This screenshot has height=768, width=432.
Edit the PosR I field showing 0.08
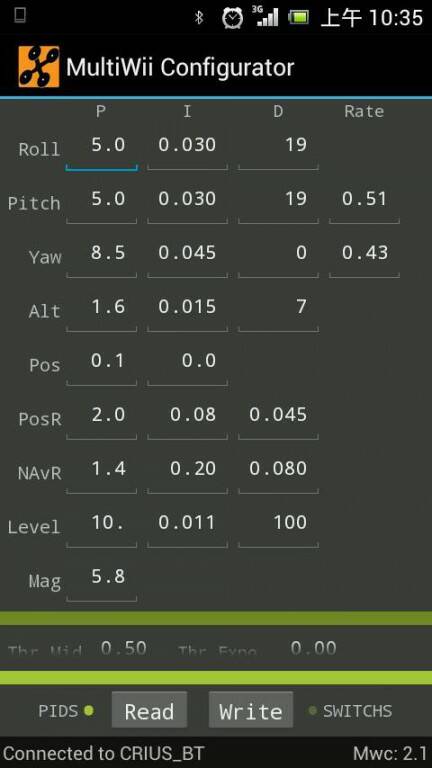pyautogui.click(x=187, y=420)
